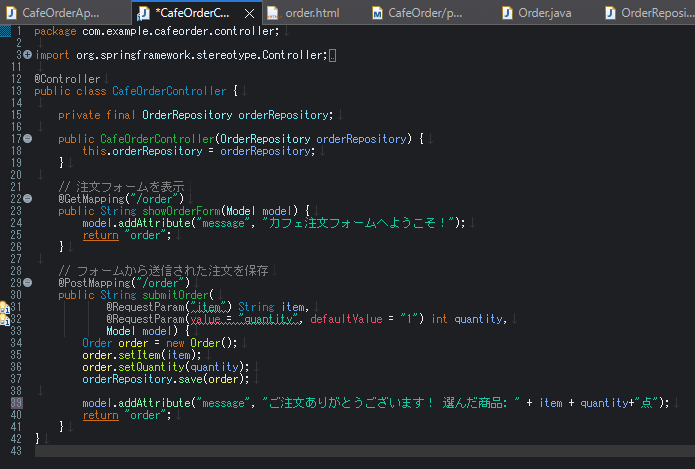Click the Java file icon on CafeOrderC tab

pos(143,13)
